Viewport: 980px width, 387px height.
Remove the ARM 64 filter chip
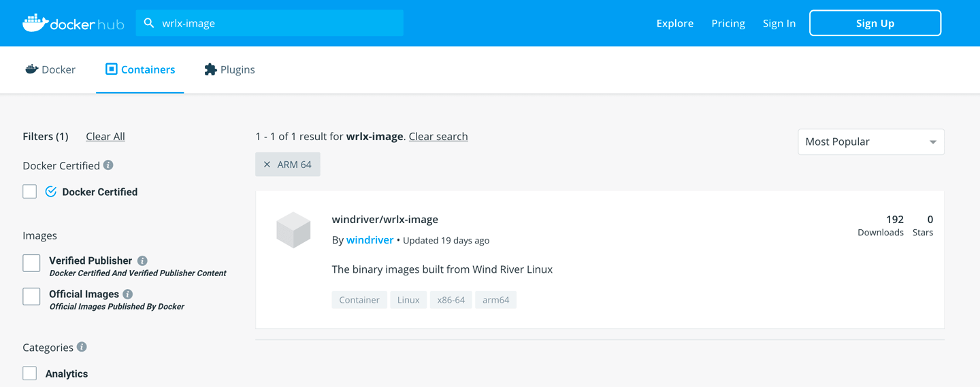pyautogui.click(x=267, y=165)
